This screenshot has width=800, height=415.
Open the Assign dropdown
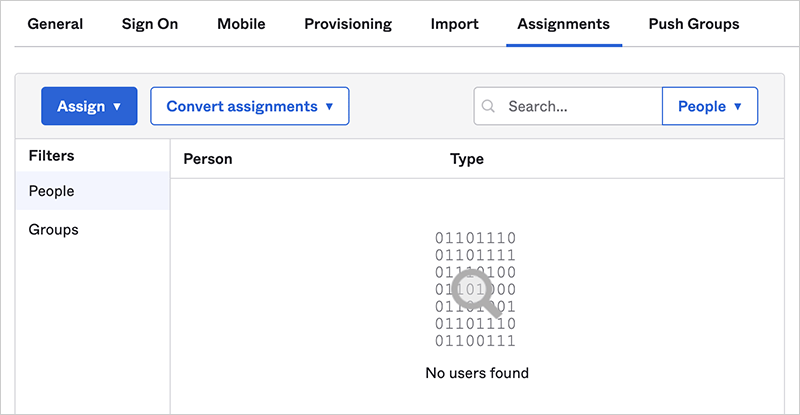[x=89, y=106]
